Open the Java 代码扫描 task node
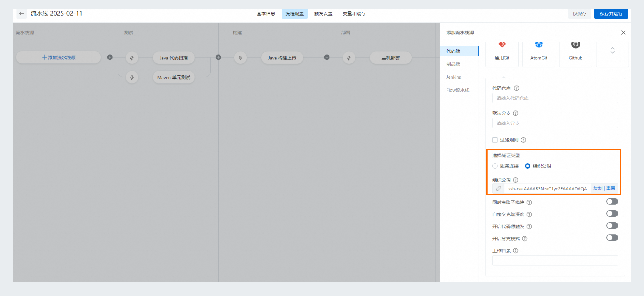 click(x=174, y=58)
